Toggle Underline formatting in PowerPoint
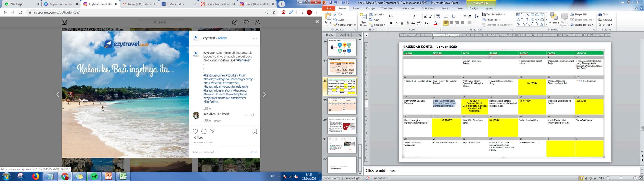The image size is (644, 181). pyautogui.click(x=402, y=23)
